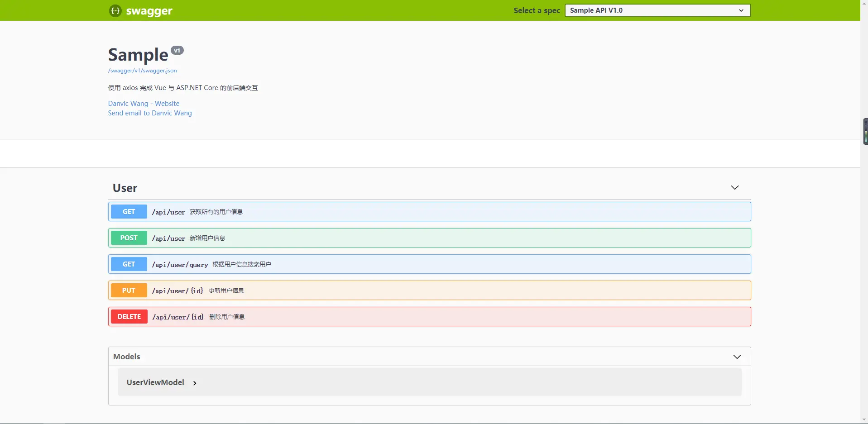Click the UserViewModel model name
Viewport: 868px width, 424px height.
[155, 382]
